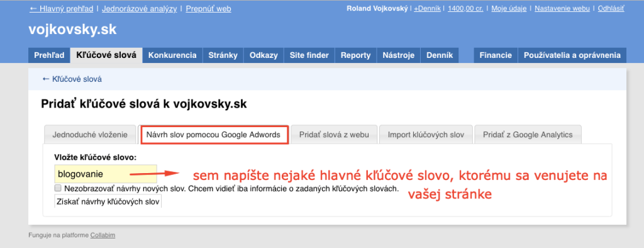Select Návrh slov pomocou Google Adwords tab
The image size is (644, 248).
point(214,135)
